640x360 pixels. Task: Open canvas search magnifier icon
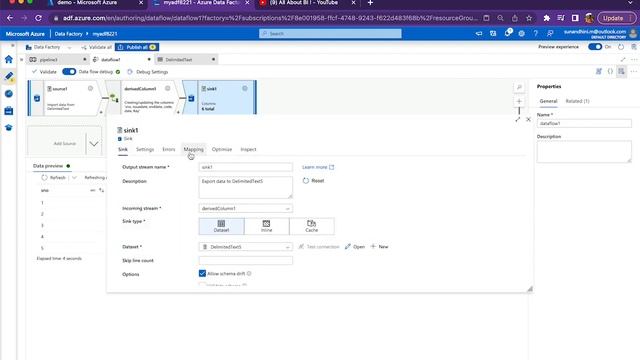[x=519, y=87]
